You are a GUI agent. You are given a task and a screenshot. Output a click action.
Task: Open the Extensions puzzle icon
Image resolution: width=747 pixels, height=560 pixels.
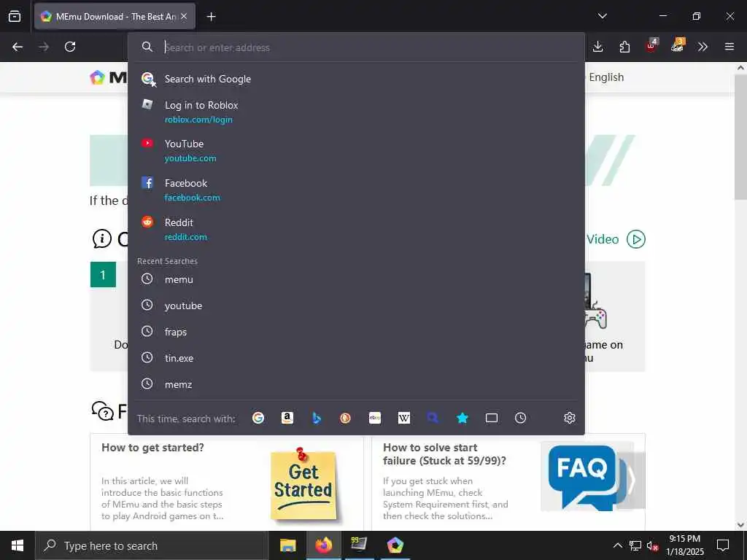click(x=624, y=47)
